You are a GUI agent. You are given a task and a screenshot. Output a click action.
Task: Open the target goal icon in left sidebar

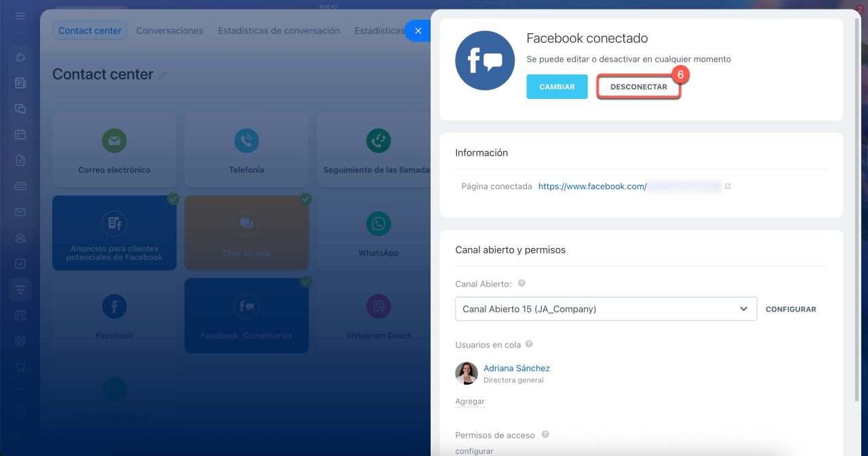click(x=20, y=341)
